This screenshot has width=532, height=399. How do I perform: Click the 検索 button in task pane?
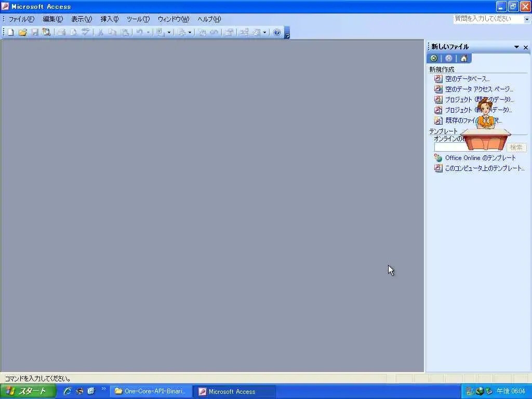coord(516,147)
